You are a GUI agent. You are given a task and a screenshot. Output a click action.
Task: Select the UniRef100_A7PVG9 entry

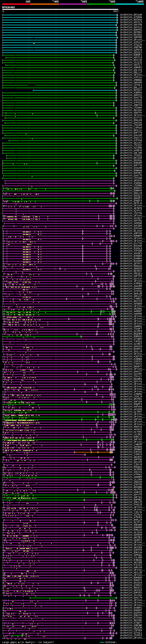[131, 140]
